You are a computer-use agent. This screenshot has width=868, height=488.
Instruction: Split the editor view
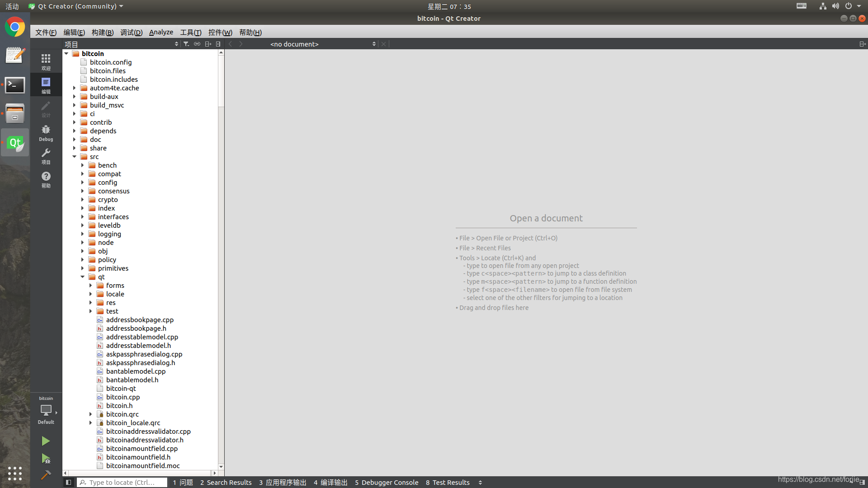[x=862, y=44]
